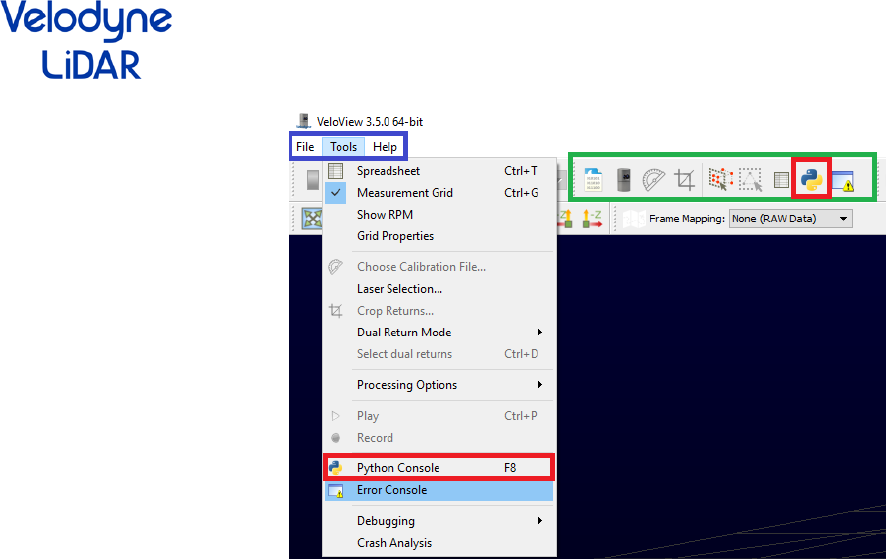Click the VeloView title bar app icon
The height and width of the screenshot is (559, 886).
point(304,121)
